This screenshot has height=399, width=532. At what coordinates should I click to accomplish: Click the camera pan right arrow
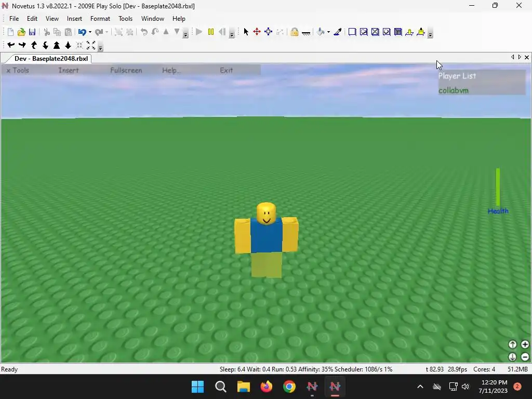(22, 45)
